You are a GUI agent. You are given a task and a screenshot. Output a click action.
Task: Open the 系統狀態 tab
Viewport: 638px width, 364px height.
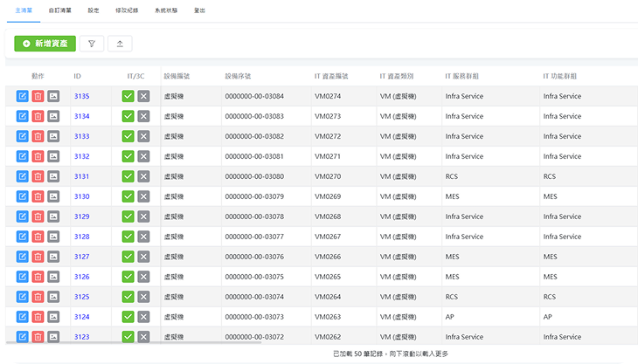(x=166, y=10)
